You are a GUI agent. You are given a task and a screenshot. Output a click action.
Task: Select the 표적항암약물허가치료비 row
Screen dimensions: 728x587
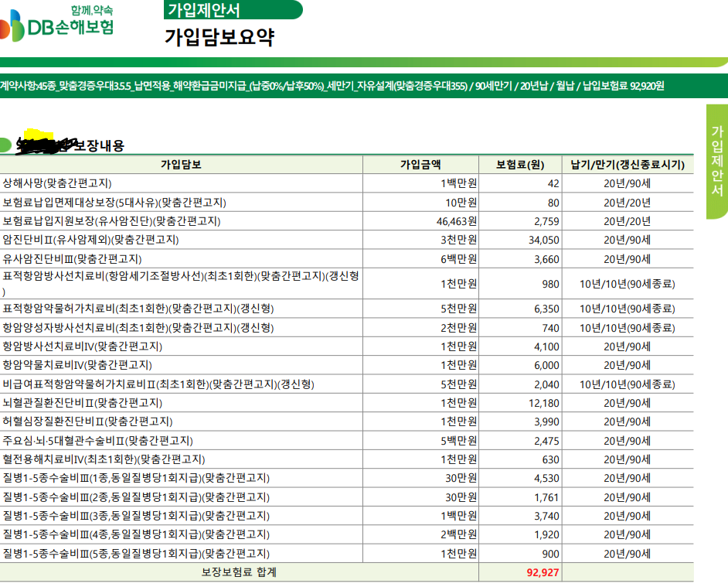[347, 309]
